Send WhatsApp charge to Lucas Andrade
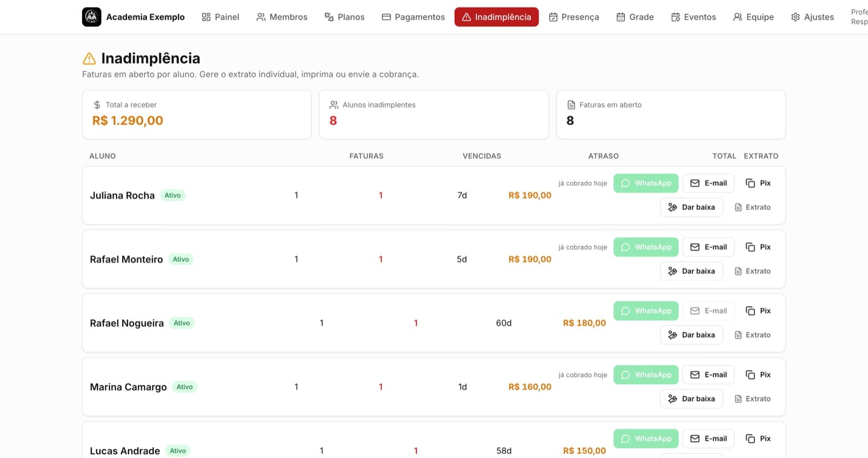 (646, 438)
